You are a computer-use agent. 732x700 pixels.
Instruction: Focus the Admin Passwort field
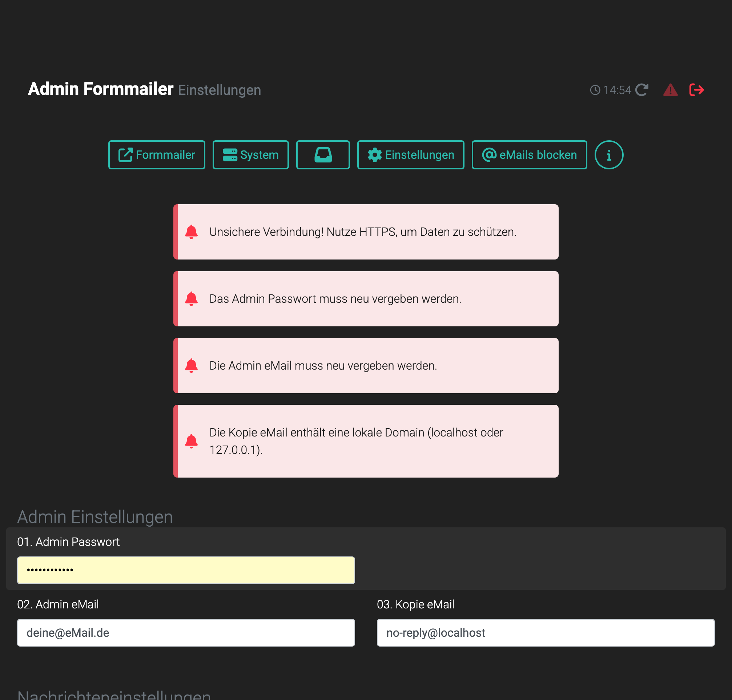click(x=186, y=570)
